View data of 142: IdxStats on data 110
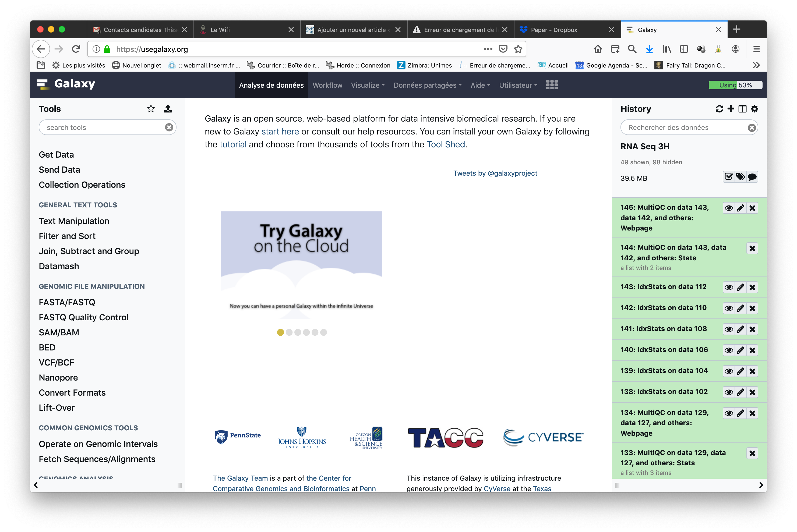 click(x=728, y=308)
